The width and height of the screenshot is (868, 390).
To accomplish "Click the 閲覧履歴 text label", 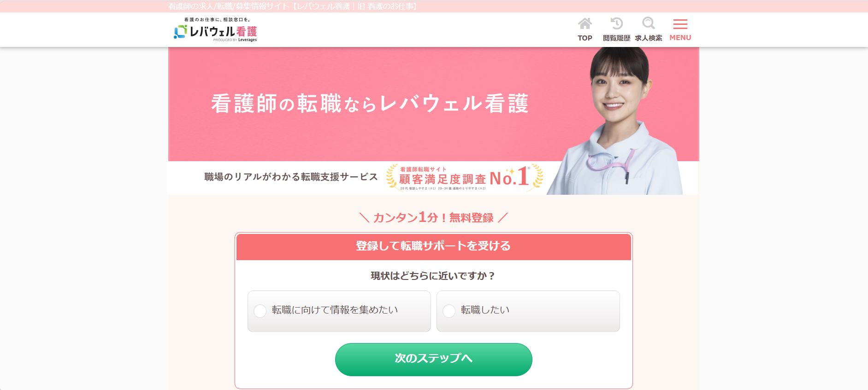I will click(x=617, y=38).
